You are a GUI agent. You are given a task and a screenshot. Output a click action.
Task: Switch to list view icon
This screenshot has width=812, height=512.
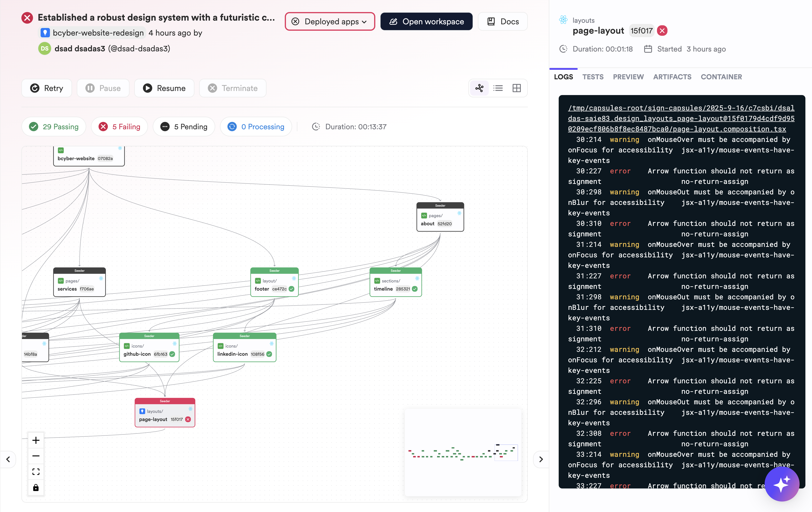click(498, 88)
